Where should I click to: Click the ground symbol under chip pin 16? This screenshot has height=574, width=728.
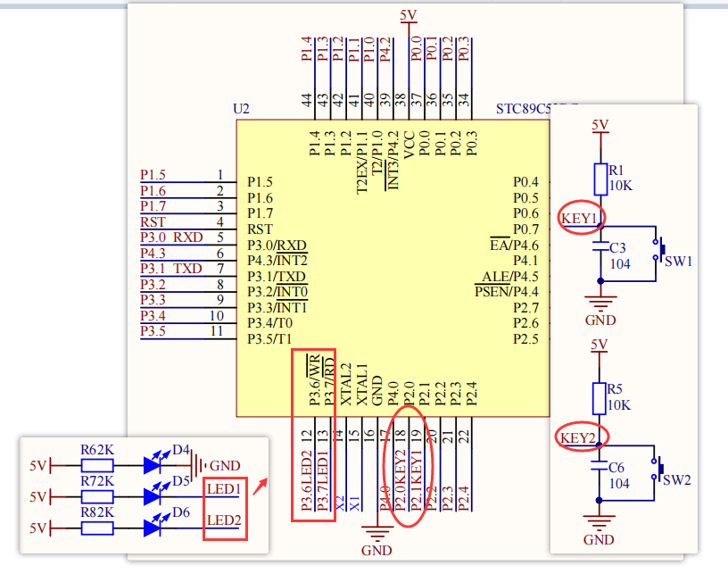(x=376, y=534)
